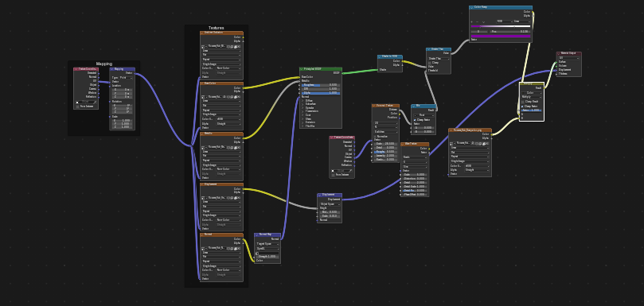Viewport: 644px width, 306px height.
Task: Pick object eyedropper in Mapping frame Texture Coordinate
Action: coord(95,103)
